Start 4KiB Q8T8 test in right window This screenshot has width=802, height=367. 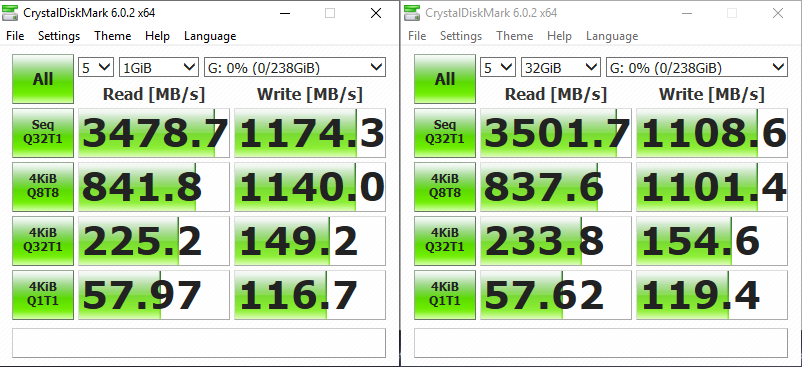(445, 187)
